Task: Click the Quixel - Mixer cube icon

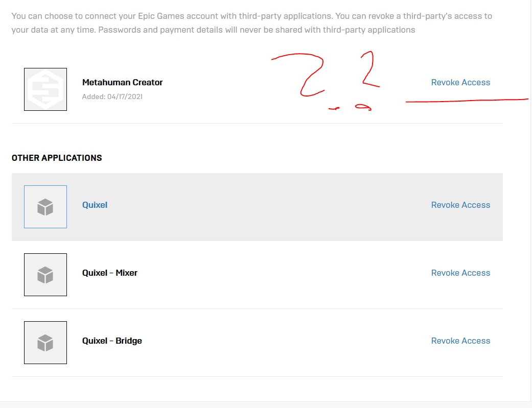Action: coord(45,275)
